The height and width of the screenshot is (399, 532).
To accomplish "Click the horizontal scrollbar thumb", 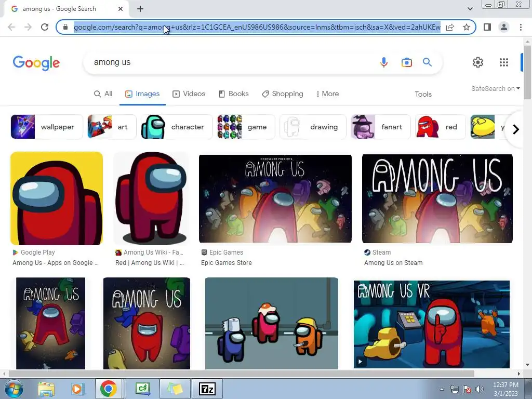I will [x=241, y=374].
